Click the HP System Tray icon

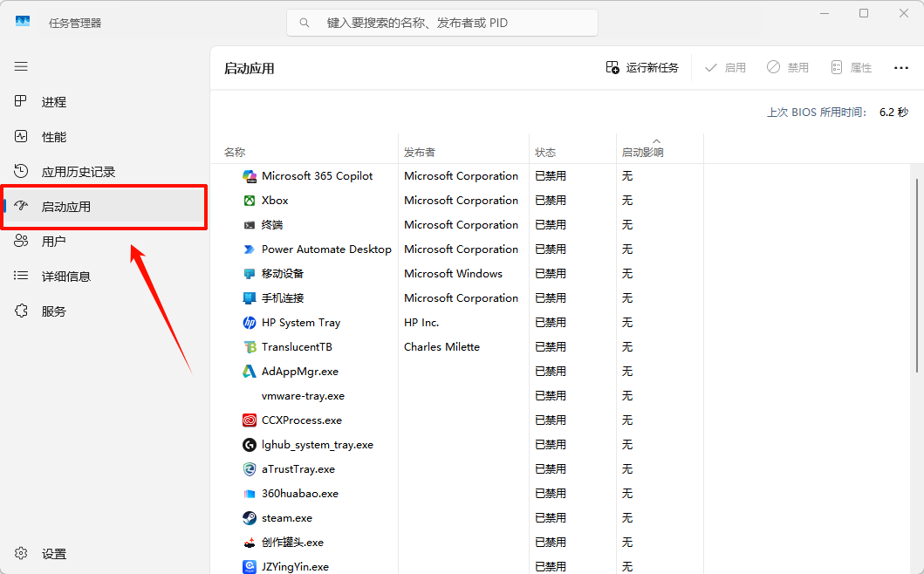click(x=250, y=323)
